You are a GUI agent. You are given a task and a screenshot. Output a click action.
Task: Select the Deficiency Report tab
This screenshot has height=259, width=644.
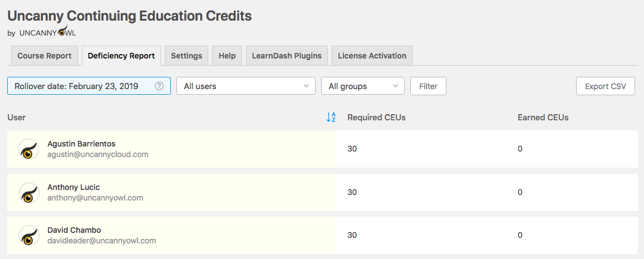tap(121, 56)
